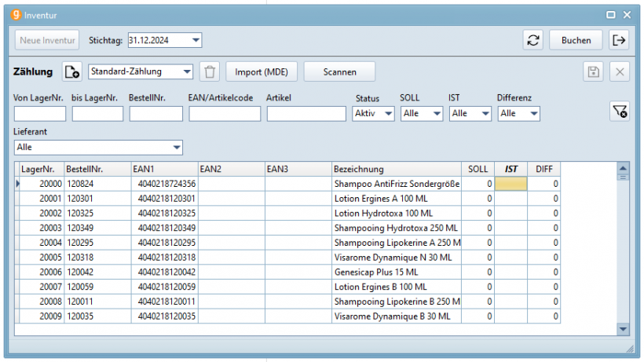Reset filters with the funnel icon
Image resolution: width=644 pixels, height=362 pixels.
click(619, 112)
